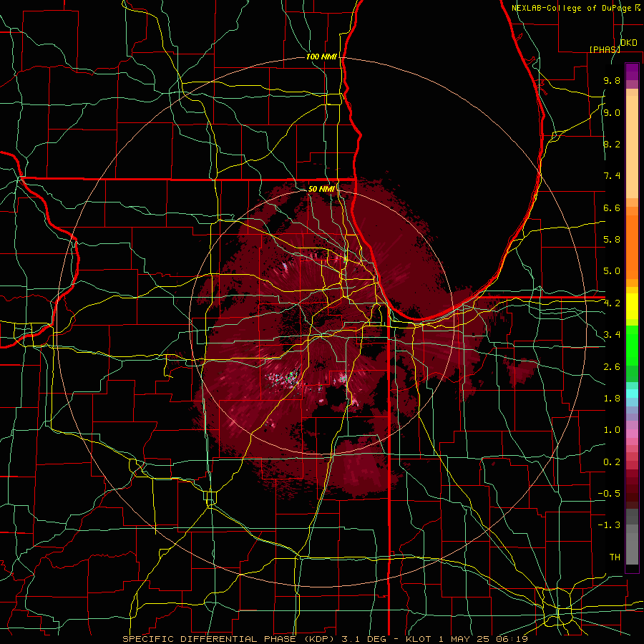644x644 pixels.
Task: Click the cyan swatch near 1.8
Action: click(632, 394)
